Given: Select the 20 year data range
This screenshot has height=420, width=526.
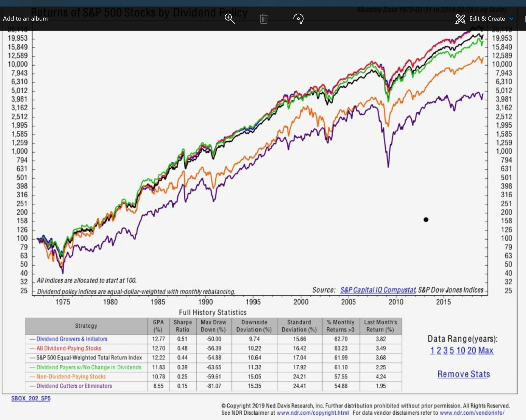Looking at the screenshot, I should [x=472, y=350].
